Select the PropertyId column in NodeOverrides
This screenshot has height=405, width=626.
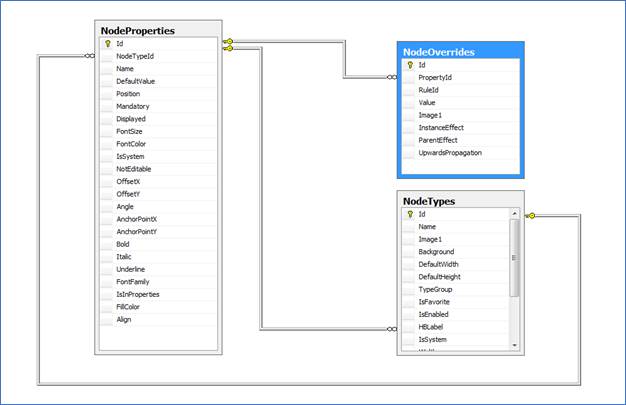point(435,77)
